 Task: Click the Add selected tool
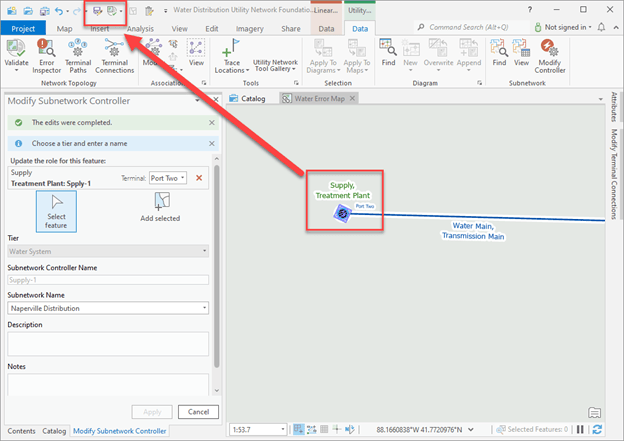pos(160,207)
